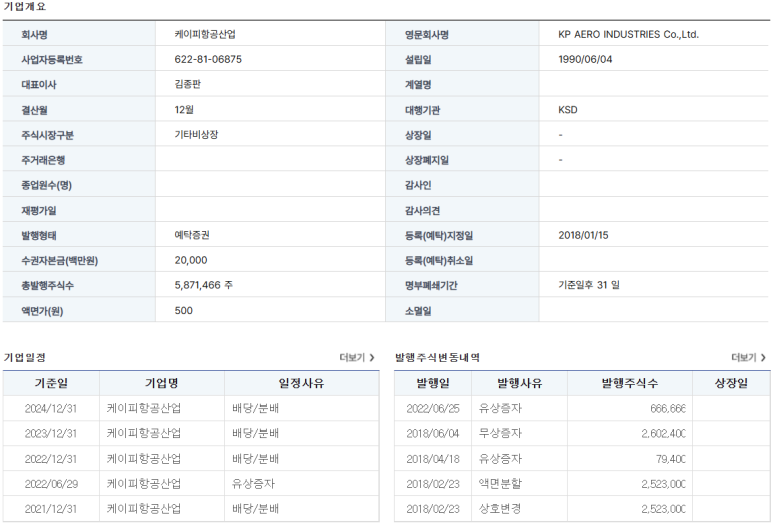Click English name KP AERO INDUSTRIES Co.,Ltd.
Viewport: 773px width, 525px height.
click(629, 34)
